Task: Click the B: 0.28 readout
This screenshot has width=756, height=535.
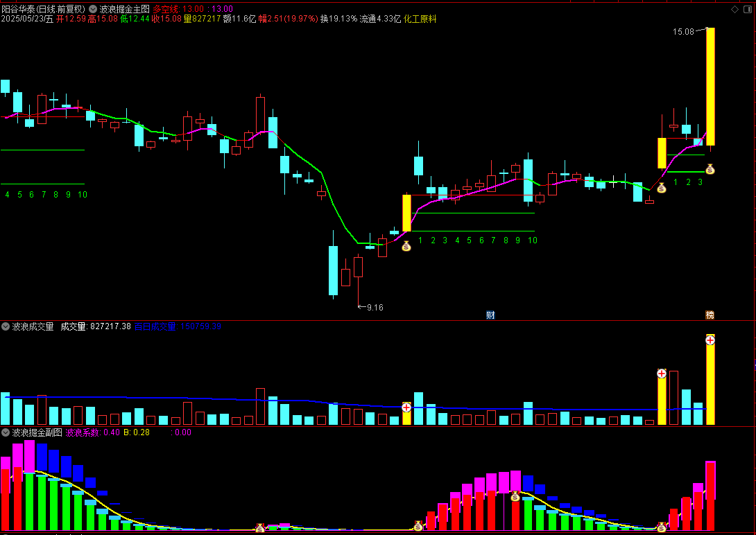Action: 137,432
